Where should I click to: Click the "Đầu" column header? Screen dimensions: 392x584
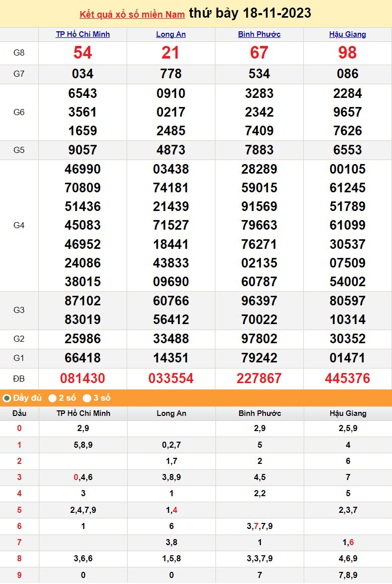[x=19, y=413]
